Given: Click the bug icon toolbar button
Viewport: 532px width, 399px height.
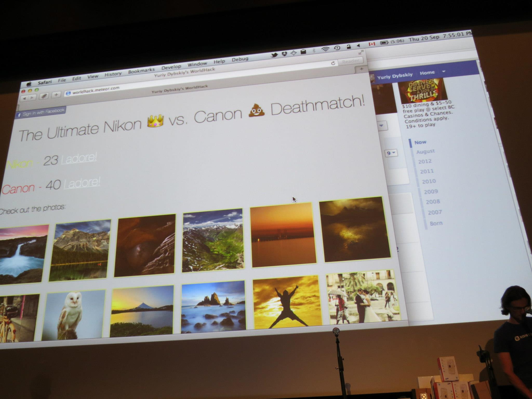Looking at the screenshot, I should pyautogui.click(x=44, y=96).
